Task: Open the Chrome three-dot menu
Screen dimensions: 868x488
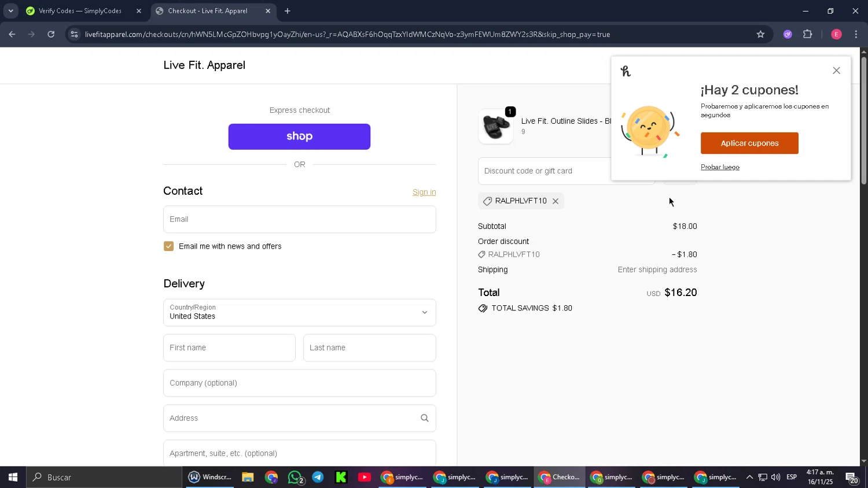Action: [x=856, y=35]
